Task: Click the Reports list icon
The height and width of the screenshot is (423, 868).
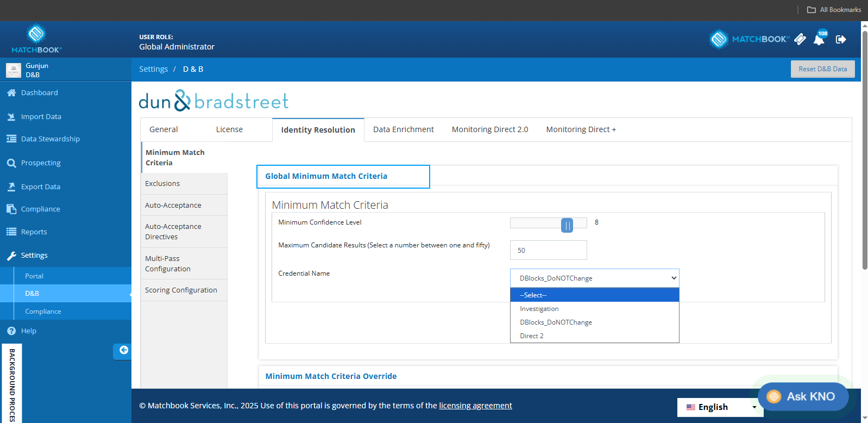Action: [x=11, y=232]
